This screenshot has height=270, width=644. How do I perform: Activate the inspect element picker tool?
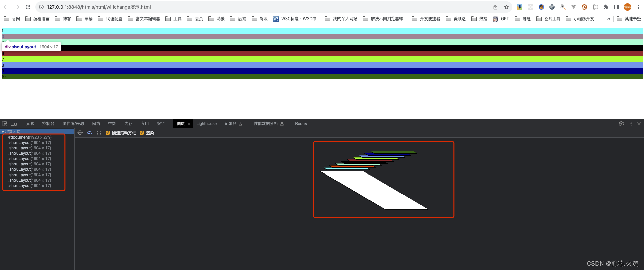pos(4,124)
